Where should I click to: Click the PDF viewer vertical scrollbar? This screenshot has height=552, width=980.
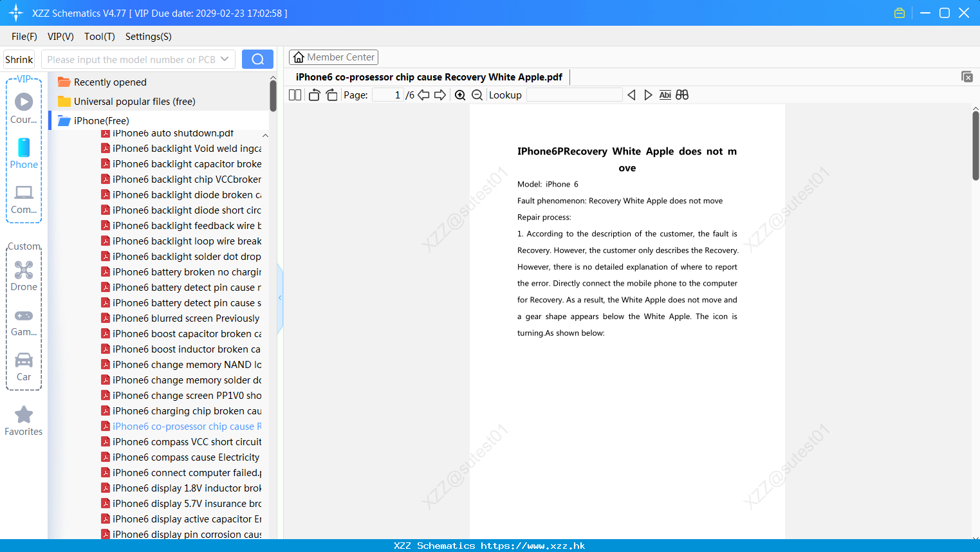(x=975, y=145)
